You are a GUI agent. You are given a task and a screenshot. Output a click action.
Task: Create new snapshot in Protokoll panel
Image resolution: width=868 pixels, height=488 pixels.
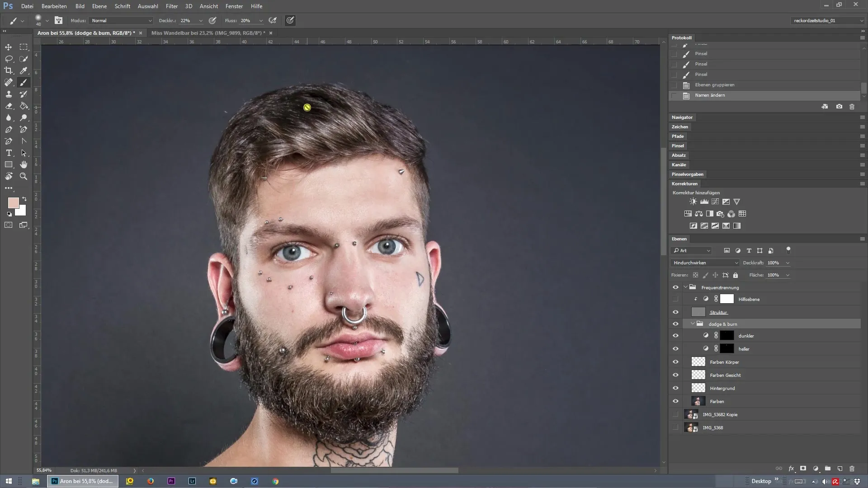coord(839,107)
